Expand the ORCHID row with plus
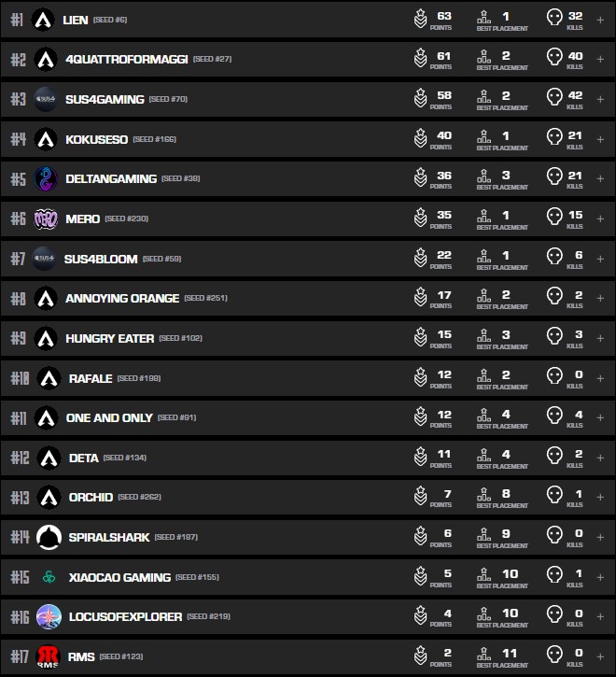The image size is (616, 677). 600,498
